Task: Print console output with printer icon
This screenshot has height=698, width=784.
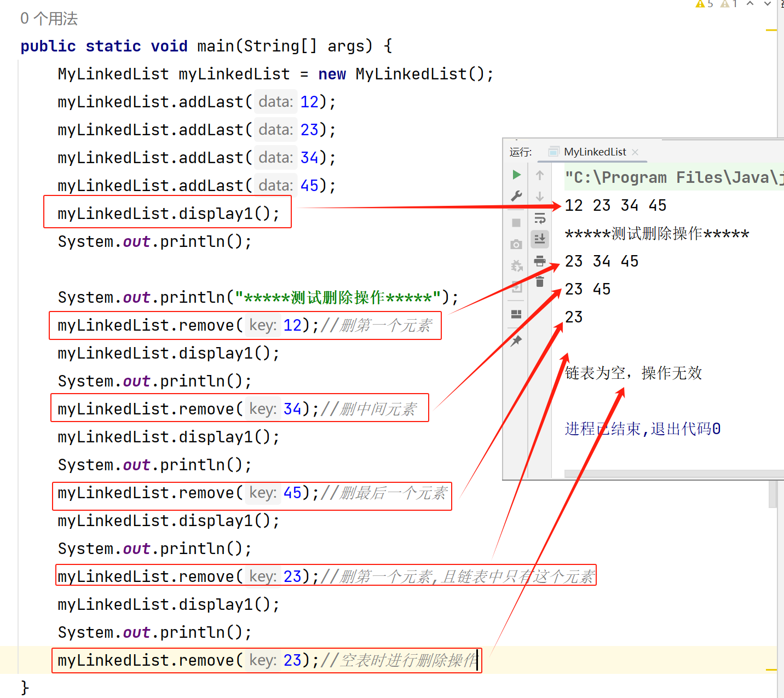Action: 540,261
